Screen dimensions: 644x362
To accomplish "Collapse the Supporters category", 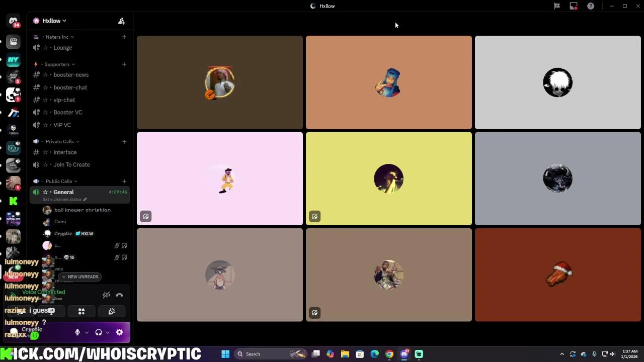I will (59, 64).
